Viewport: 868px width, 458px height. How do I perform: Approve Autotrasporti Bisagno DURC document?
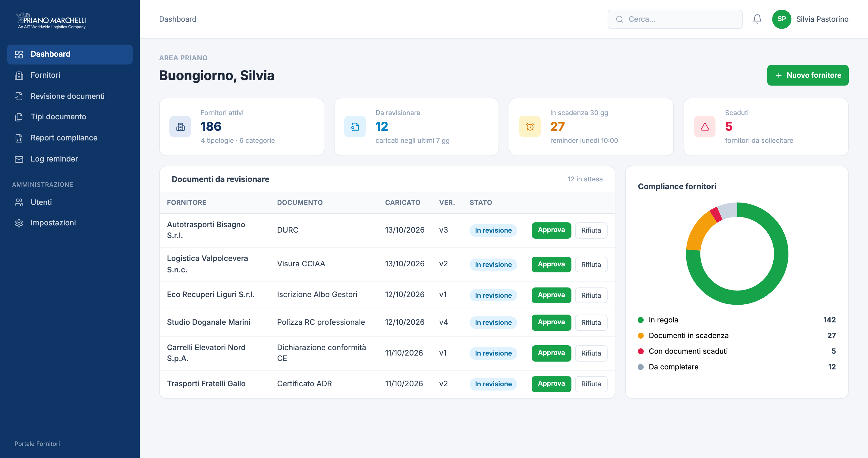point(551,230)
